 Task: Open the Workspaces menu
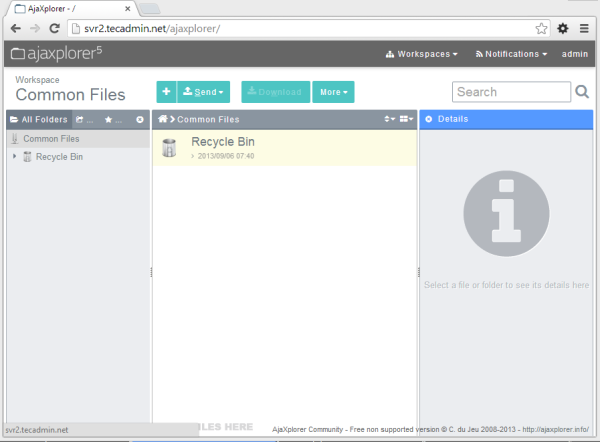pos(421,54)
